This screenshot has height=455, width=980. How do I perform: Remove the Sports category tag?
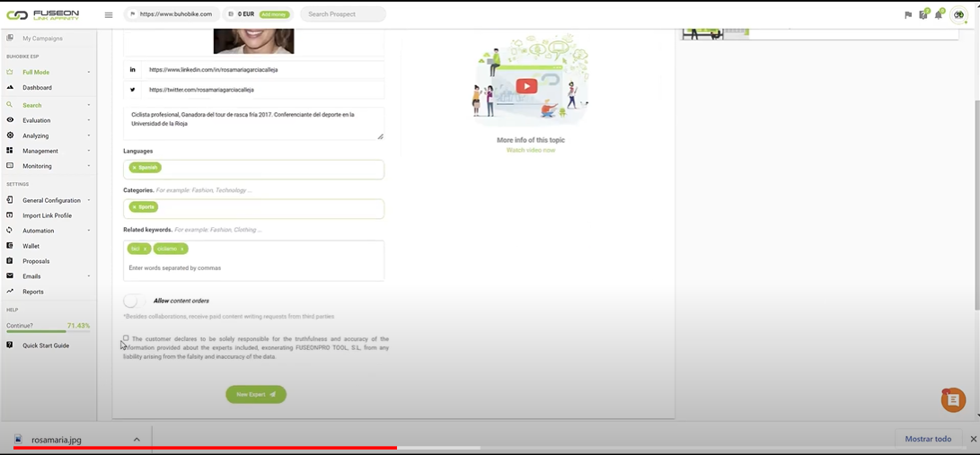(135, 207)
